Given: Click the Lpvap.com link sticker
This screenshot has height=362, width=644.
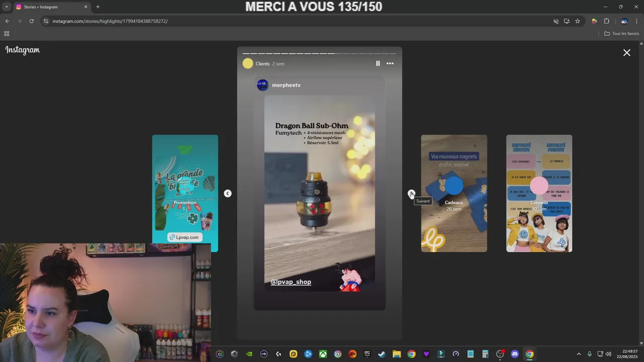Looking at the screenshot, I should 185,237.
